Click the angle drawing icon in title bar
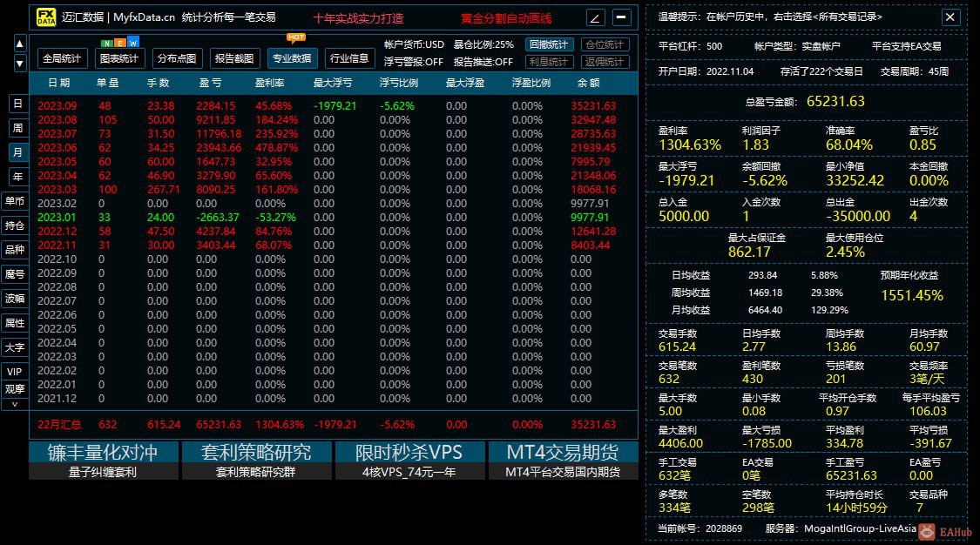Viewport: 980px width, 545px height. 596,17
